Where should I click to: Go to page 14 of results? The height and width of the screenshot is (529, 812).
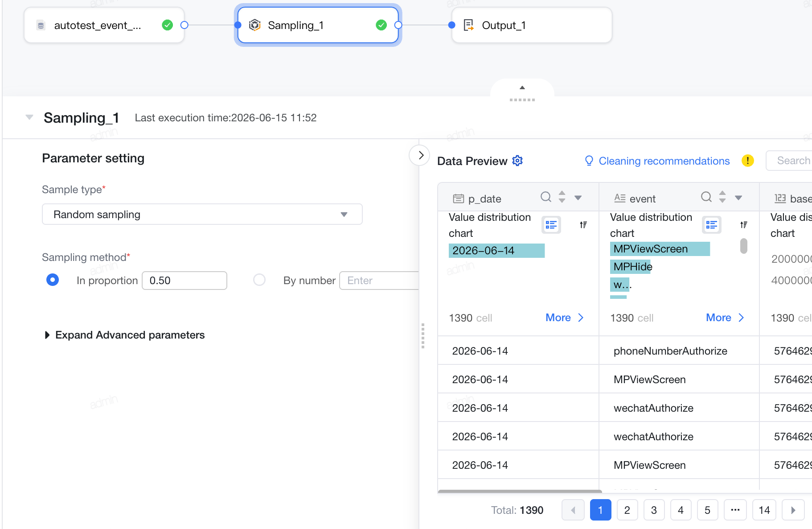[x=764, y=510]
